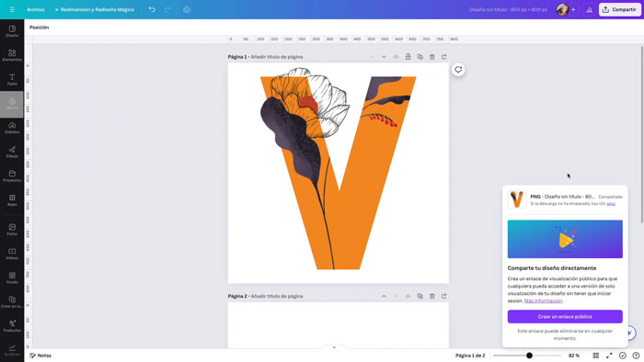Click the user profile avatar

(562, 9)
